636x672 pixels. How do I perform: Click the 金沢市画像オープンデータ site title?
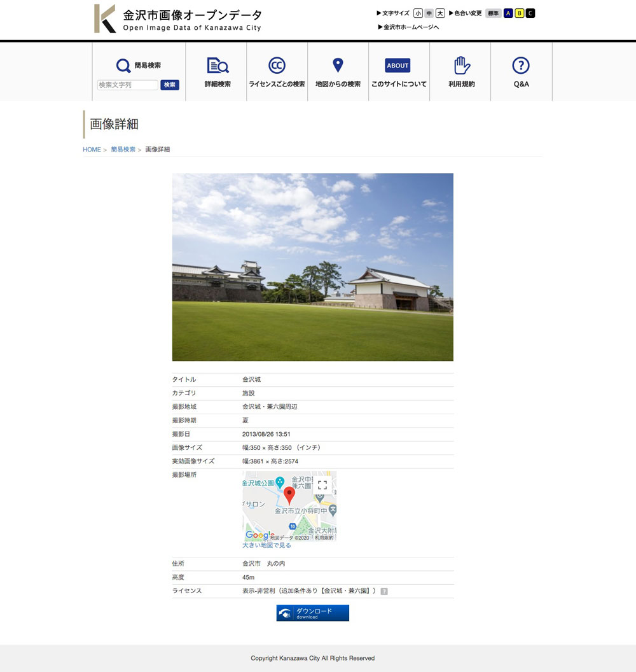click(x=192, y=15)
